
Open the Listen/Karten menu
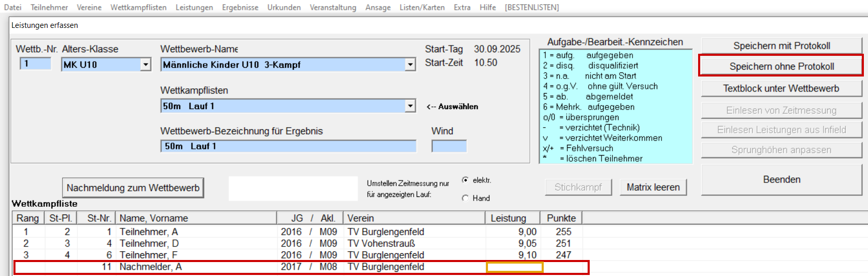(x=422, y=7)
